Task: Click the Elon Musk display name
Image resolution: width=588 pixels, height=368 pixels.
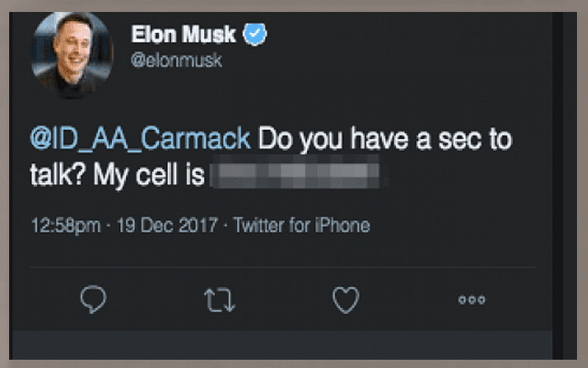Action: [x=183, y=36]
